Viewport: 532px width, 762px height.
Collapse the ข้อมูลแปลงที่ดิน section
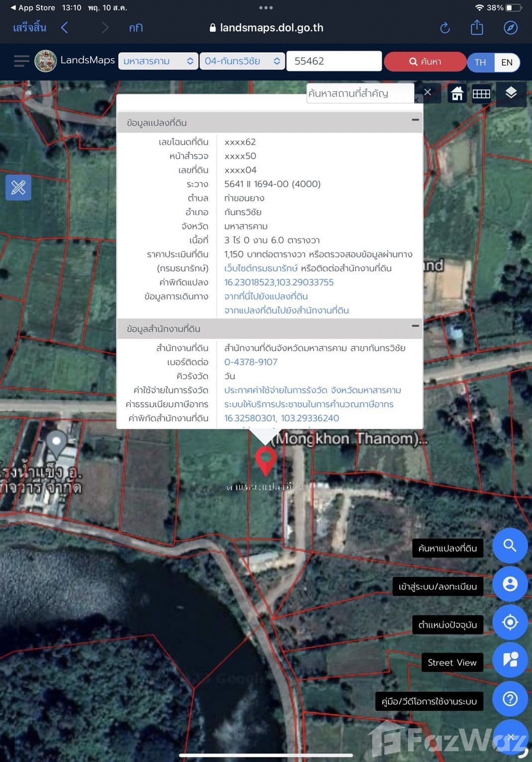[415, 120]
